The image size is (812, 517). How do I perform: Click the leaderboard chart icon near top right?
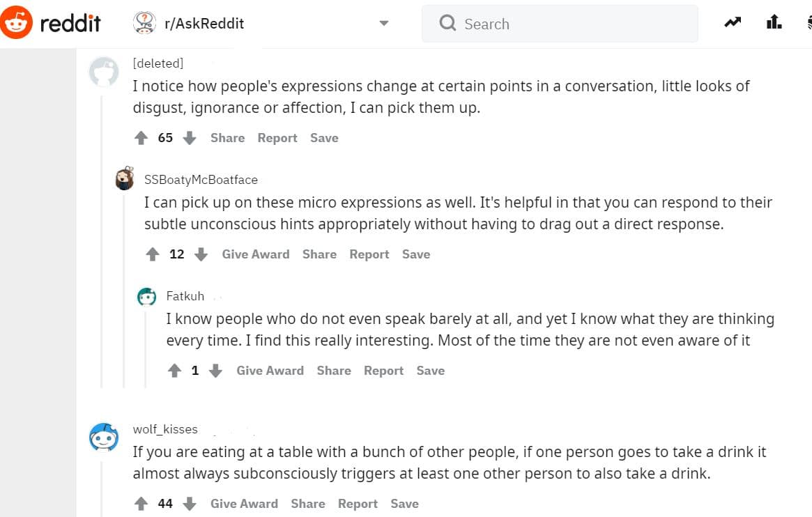(x=773, y=22)
